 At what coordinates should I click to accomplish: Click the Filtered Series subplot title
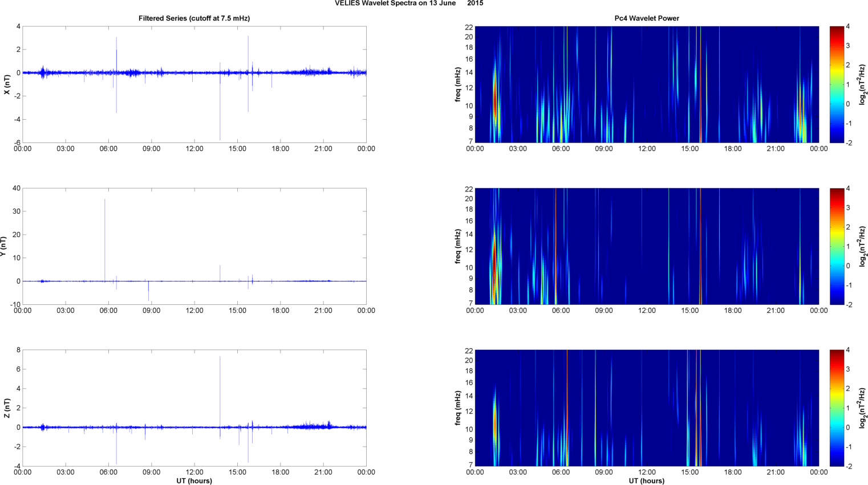(194, 18)
